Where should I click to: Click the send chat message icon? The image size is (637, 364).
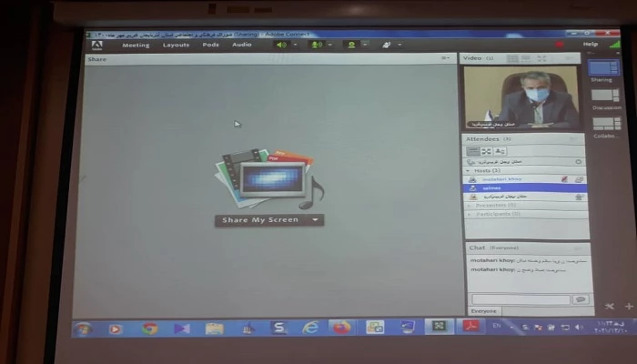(x=580, y=298)
